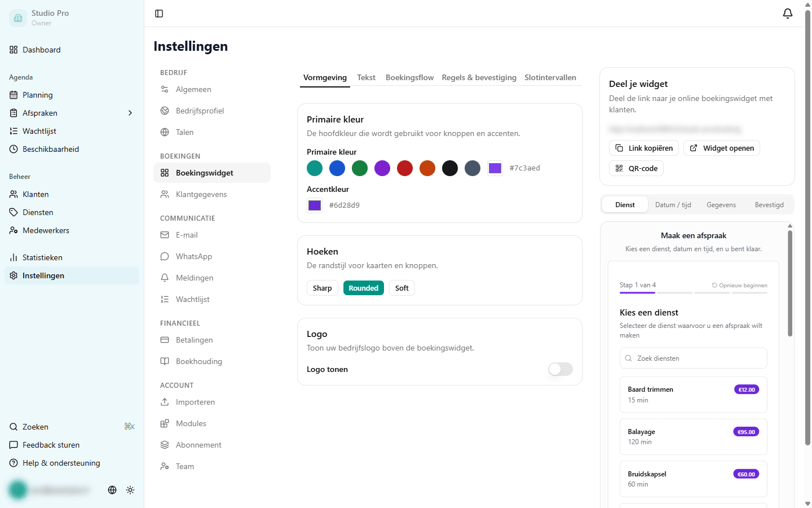812x508 pixels.
Task: Open the notifications bell
Action: pyautogui.click(x=788, y=14)
